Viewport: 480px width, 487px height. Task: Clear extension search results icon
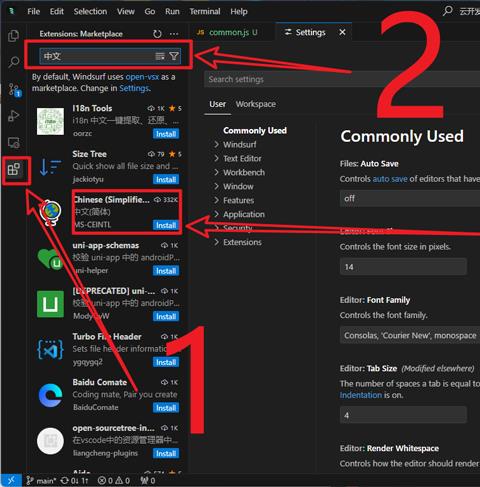click(160, 56)
